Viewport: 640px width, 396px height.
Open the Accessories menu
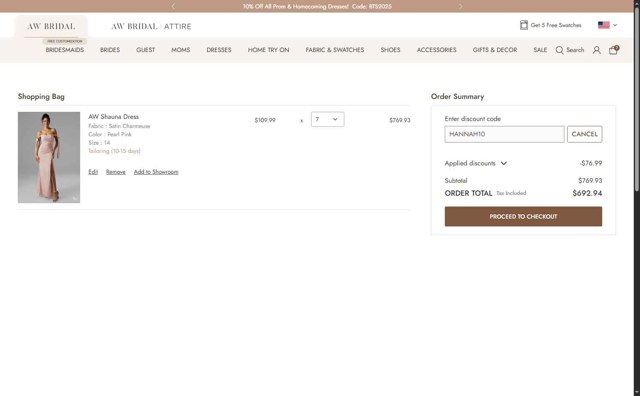(436, 50)
